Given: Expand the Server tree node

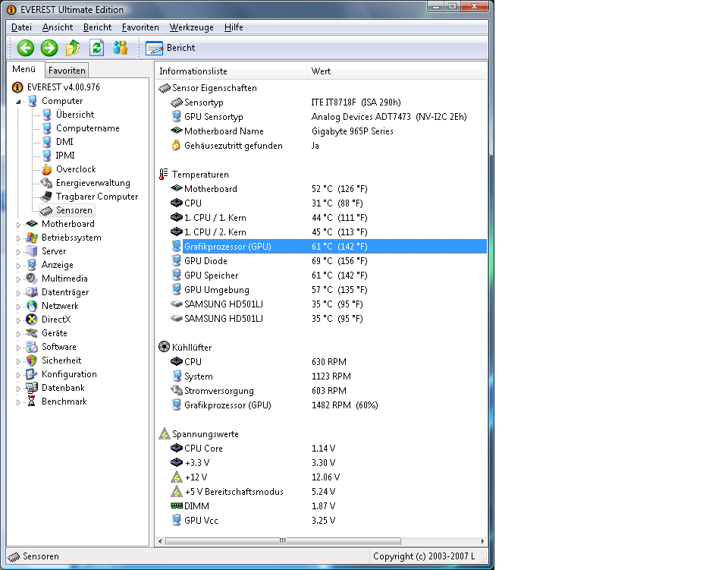Looking at the screenshot, I should (18, 252).
